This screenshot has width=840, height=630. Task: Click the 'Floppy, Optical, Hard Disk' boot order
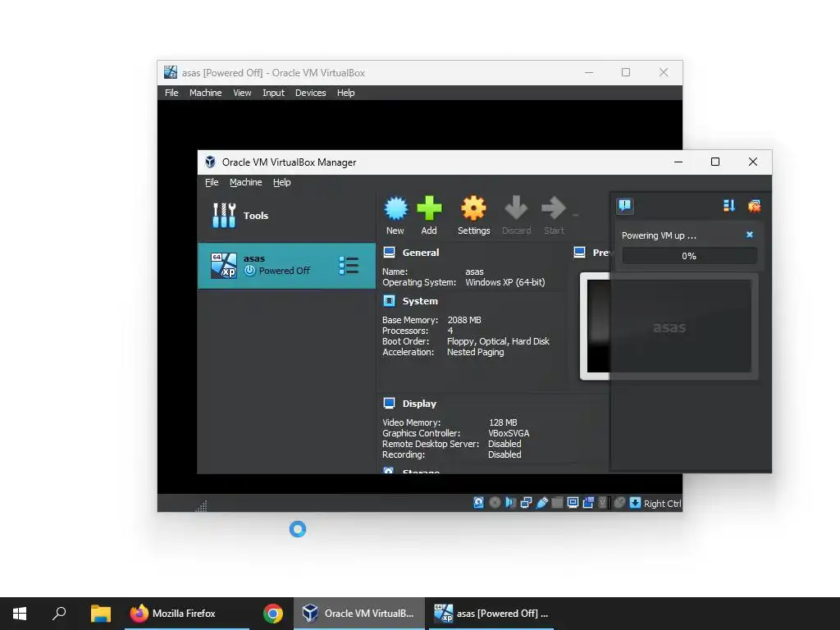pos(498,341)
